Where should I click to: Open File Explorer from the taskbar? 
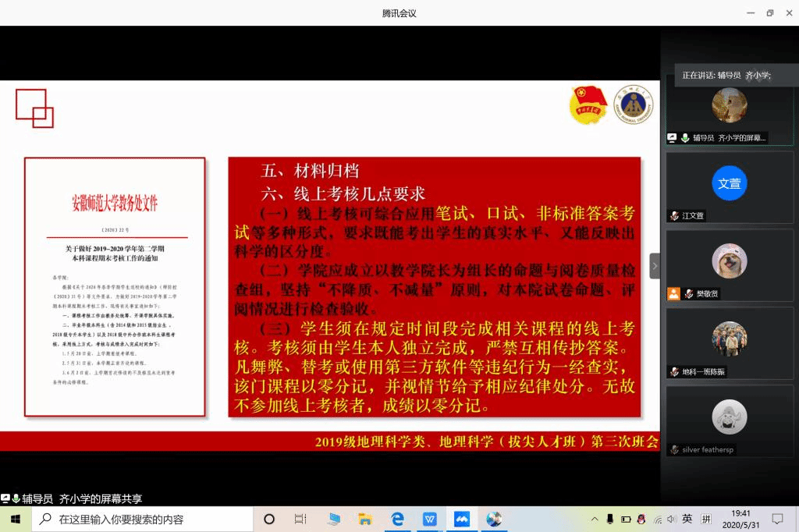point(364,520)
